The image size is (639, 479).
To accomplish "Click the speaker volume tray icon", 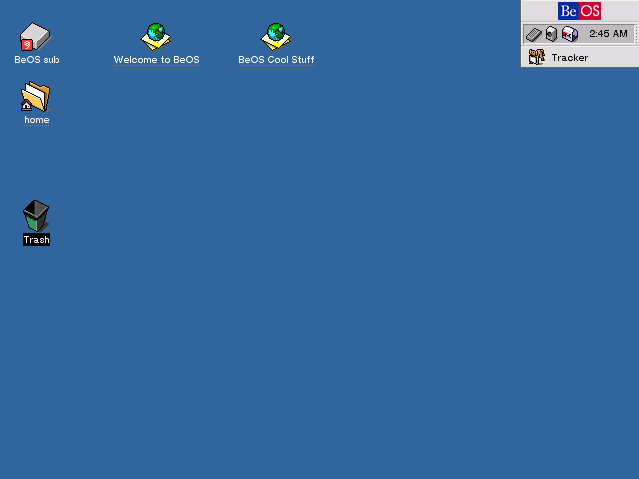I will (551, 34).
